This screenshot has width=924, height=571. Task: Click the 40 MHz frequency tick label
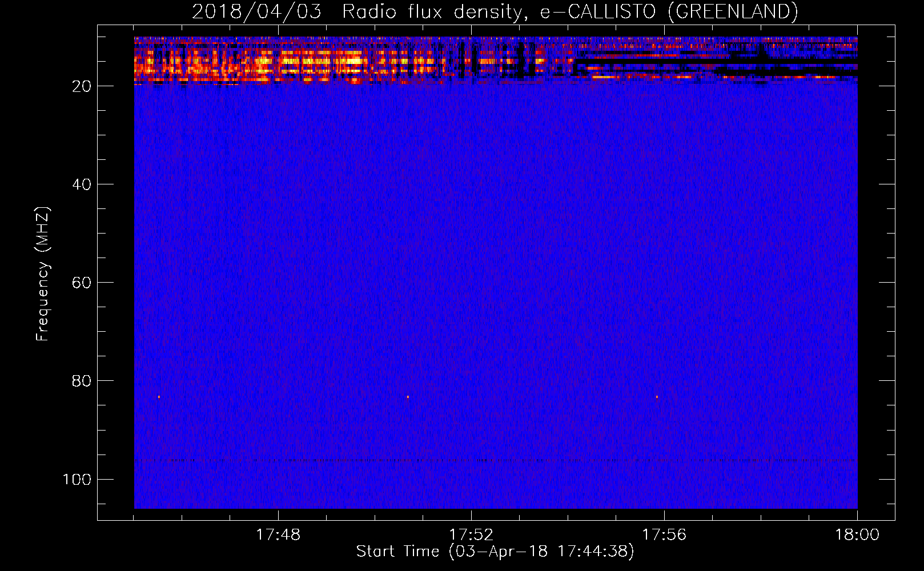82,184
